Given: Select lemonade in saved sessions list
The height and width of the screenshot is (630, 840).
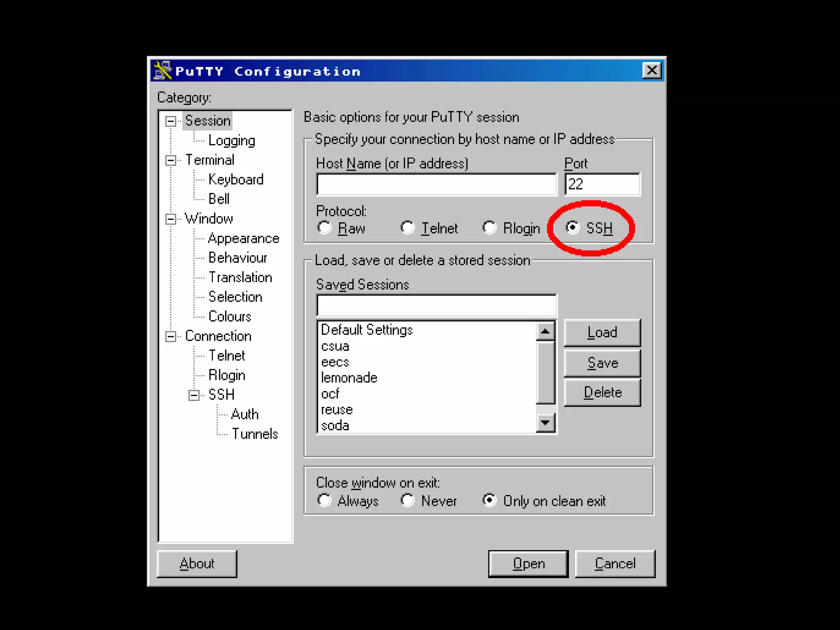Looking at the screenshot, I should pyautogui.click(x=349, y=377).
